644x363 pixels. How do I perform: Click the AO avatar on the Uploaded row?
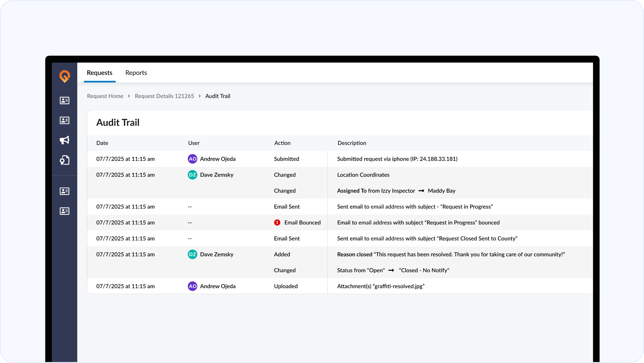pyautogui.click(x=192, y=286)
